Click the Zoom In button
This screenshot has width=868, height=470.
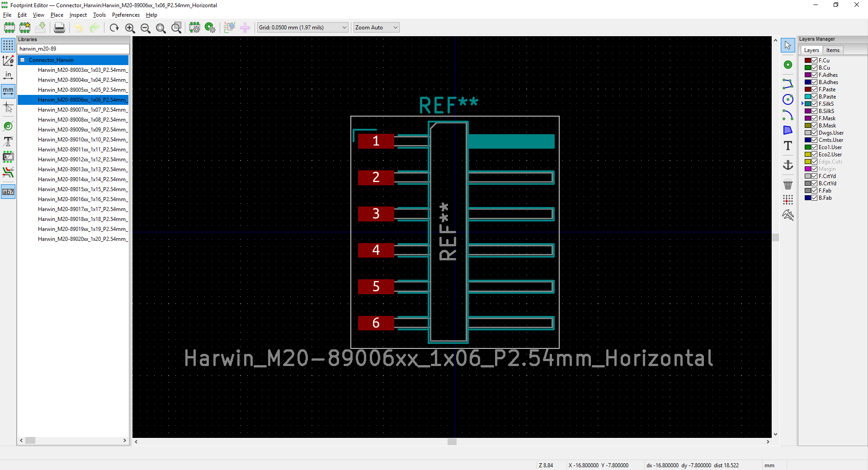coord(130,28)
